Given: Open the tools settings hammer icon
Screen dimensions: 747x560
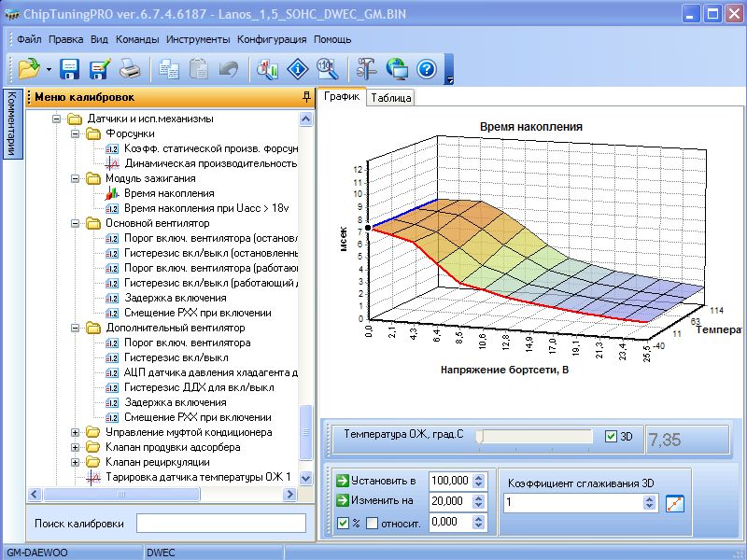Looking at the screenshot, I should pos(367,68).
